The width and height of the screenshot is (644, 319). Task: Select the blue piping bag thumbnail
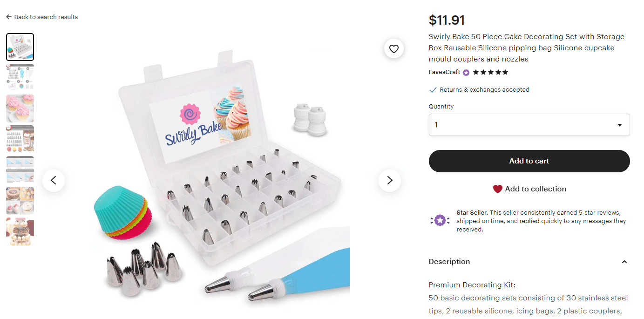(x=20, y=170)
